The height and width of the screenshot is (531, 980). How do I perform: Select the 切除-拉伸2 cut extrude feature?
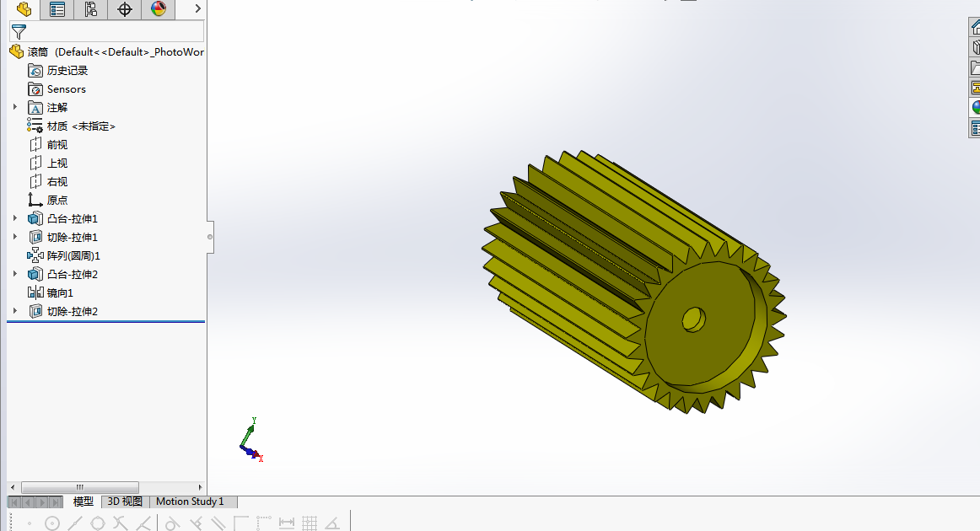coord(63,311)
